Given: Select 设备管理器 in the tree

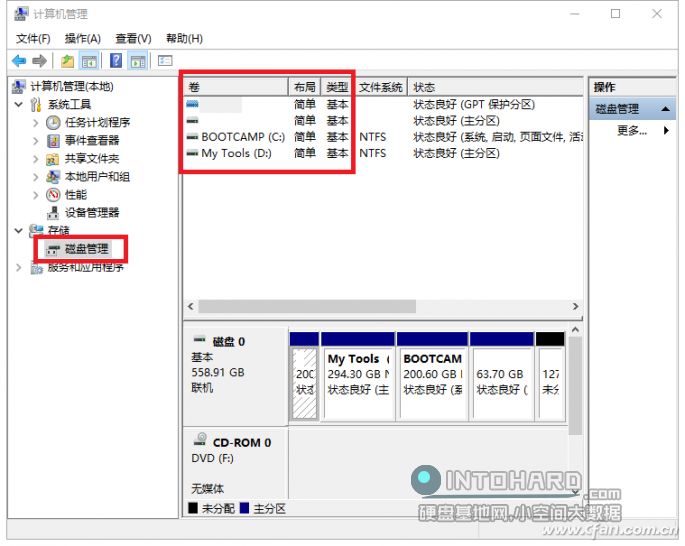Looking at the screenshot, I should coord(92,213).
